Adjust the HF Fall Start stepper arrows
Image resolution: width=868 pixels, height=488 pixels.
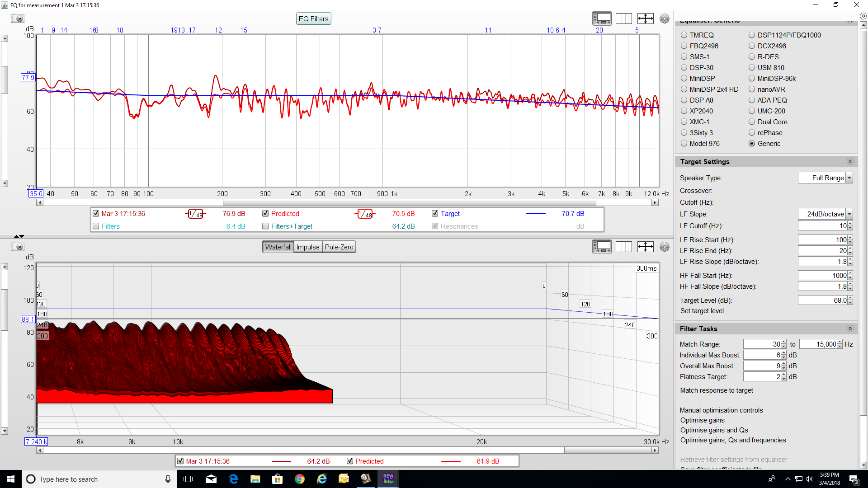pyautogui.click(x=850, y=276)
